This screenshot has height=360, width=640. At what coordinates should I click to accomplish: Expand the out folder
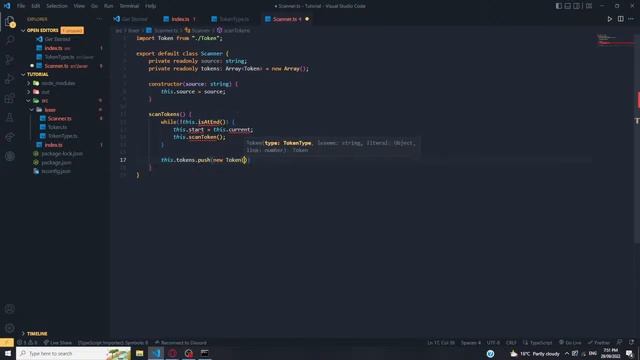click(x=45, y=92)
